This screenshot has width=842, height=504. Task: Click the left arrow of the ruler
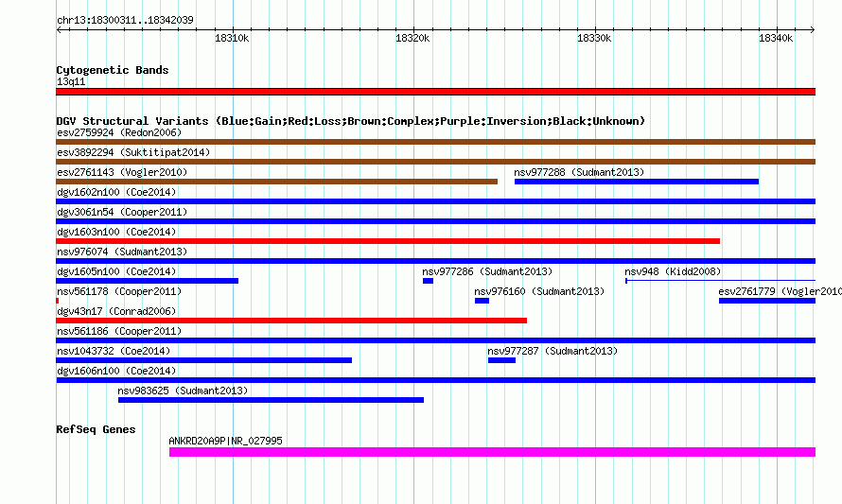tap(59, 29)
